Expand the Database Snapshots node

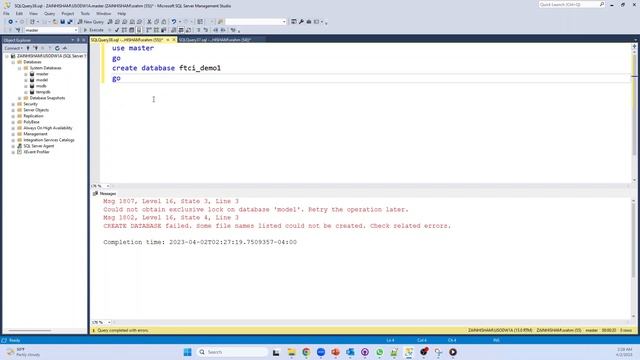(20, 98)
